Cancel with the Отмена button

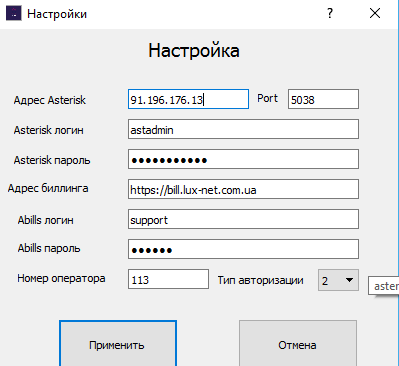pos(298,344)
